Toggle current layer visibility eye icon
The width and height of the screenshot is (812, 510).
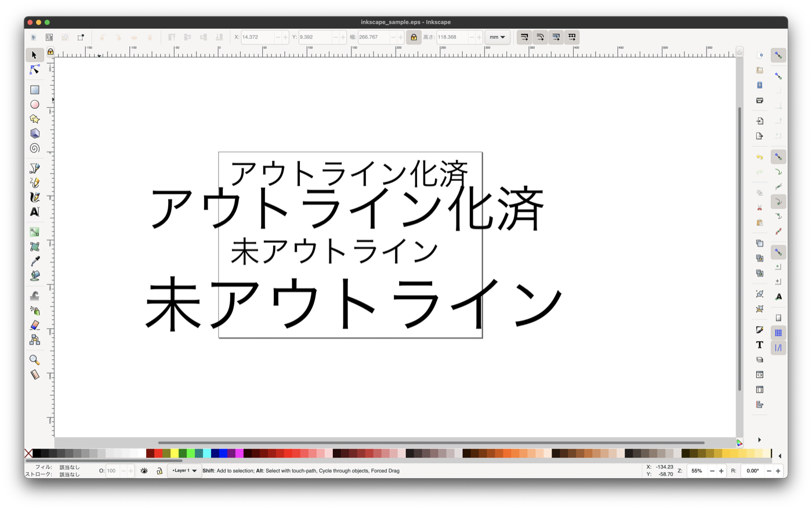(x=144, y=471)
